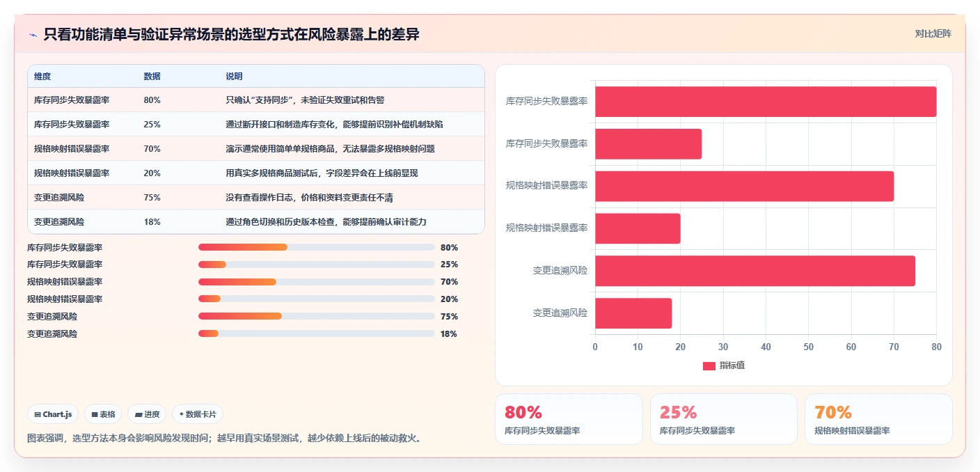Viewport: 980px width, 472px height.
Task: Open the 25% 库存同步失败暴露率 data card
Action: pyautogui.click(x=724, y=419)
